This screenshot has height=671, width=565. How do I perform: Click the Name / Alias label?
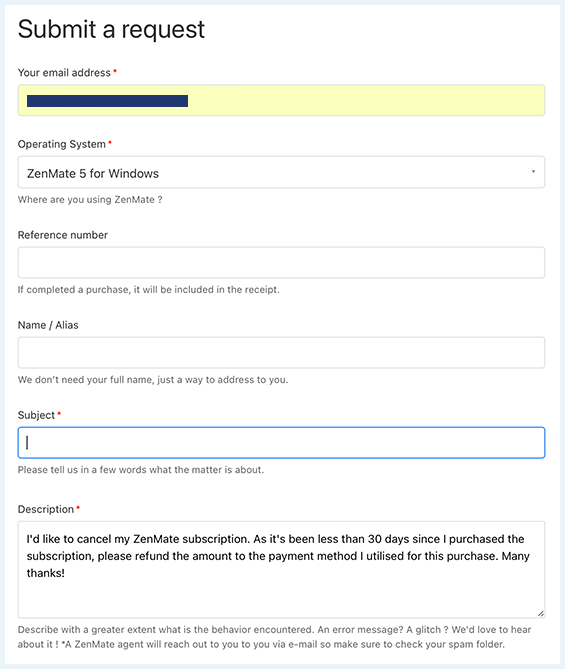(x=48, y=325)
